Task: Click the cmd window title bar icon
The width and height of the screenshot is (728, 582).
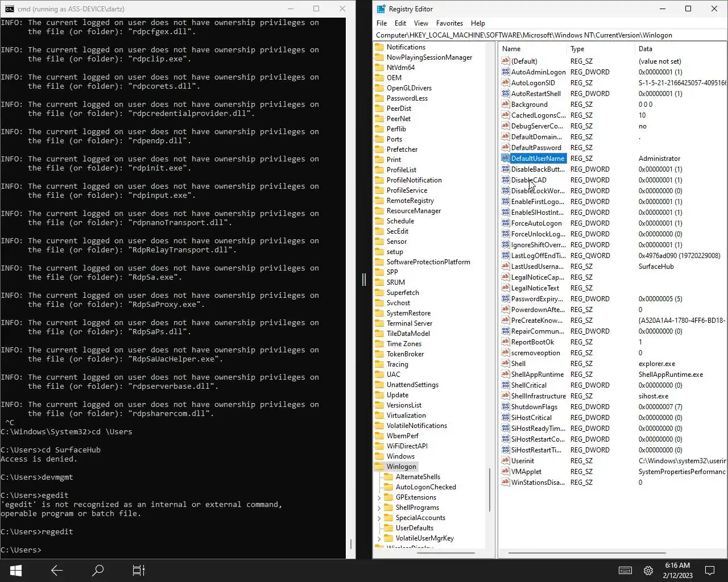Action: (10, 9)
